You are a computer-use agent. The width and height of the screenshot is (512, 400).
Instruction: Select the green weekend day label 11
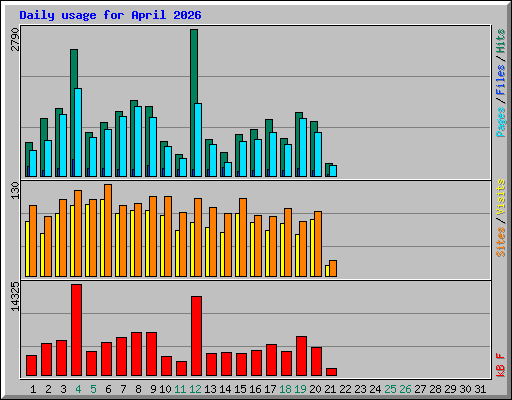pos(180,389)
